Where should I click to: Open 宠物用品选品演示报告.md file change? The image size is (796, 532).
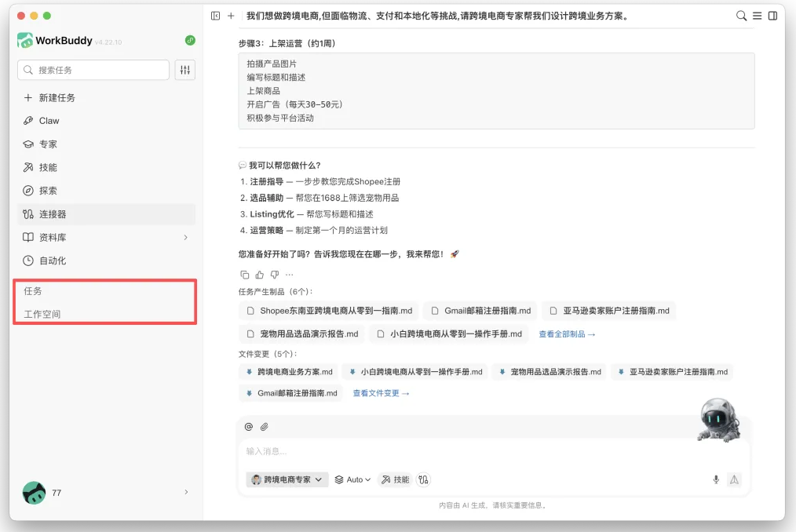click(x=550, y=372)
